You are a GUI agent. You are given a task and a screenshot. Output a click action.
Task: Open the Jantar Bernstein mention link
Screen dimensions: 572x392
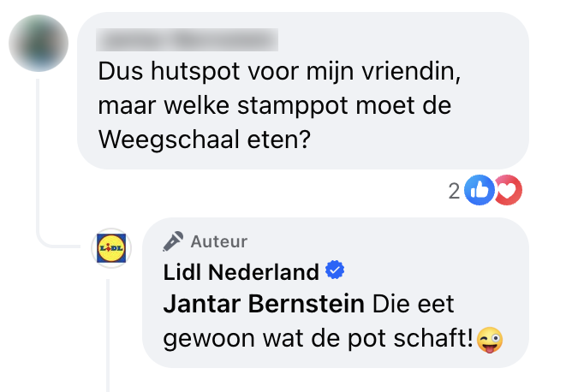264,304
